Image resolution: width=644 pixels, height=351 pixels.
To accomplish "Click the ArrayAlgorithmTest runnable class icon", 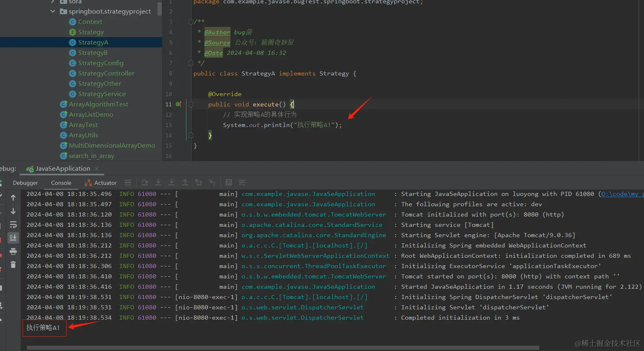I will pos(63,104).
